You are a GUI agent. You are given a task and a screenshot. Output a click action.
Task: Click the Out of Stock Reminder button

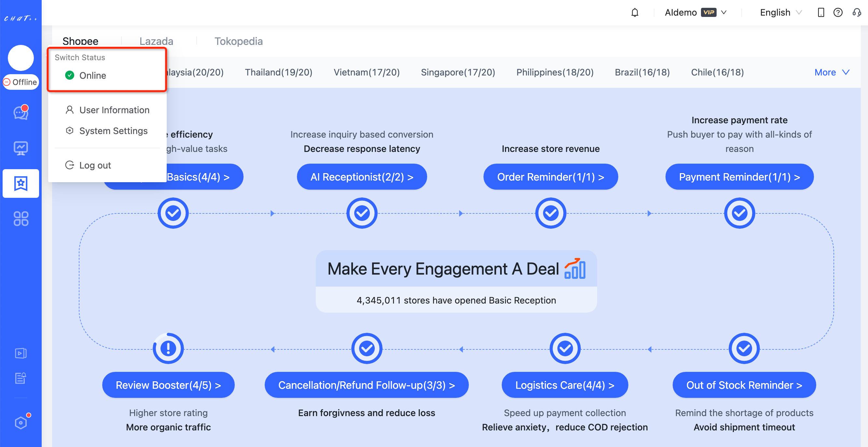click(744, 385)
